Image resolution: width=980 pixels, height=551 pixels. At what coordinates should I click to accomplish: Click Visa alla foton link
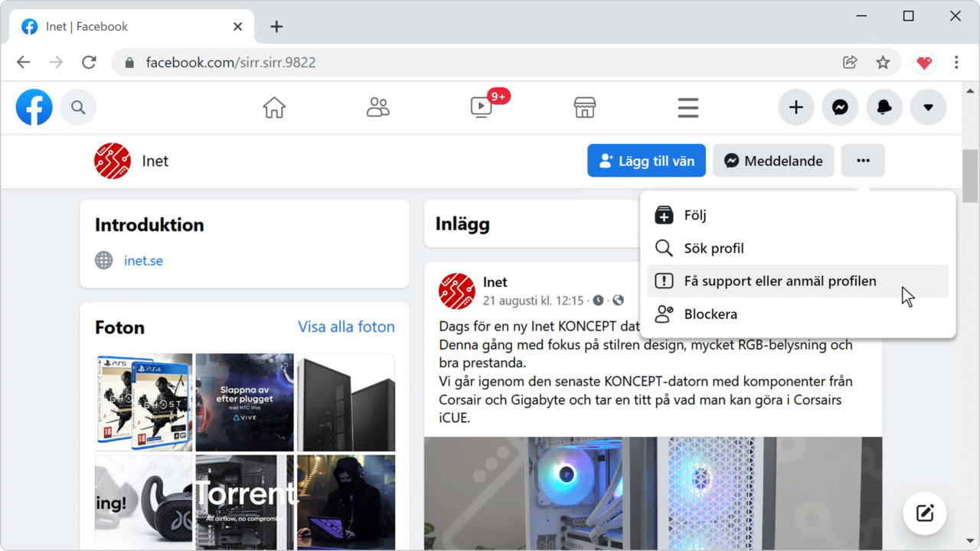346,327
